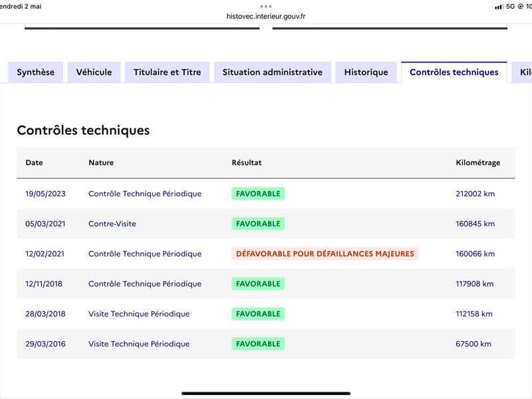Select the Contrôles techniques tab

coord(454,72)
